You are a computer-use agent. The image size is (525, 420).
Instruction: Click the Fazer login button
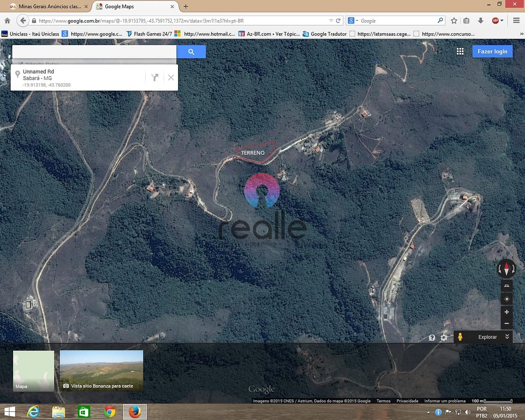click(492, 51)
